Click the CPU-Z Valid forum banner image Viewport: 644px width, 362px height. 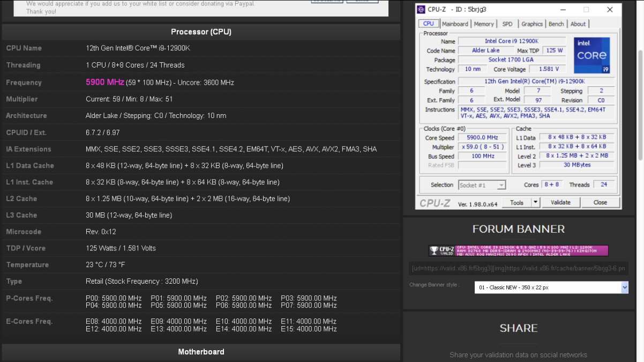tap(519, 250)
